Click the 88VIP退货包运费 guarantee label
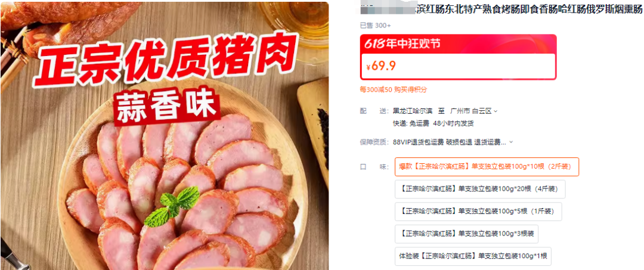644x270 pixels. click(x=418, y=142)
